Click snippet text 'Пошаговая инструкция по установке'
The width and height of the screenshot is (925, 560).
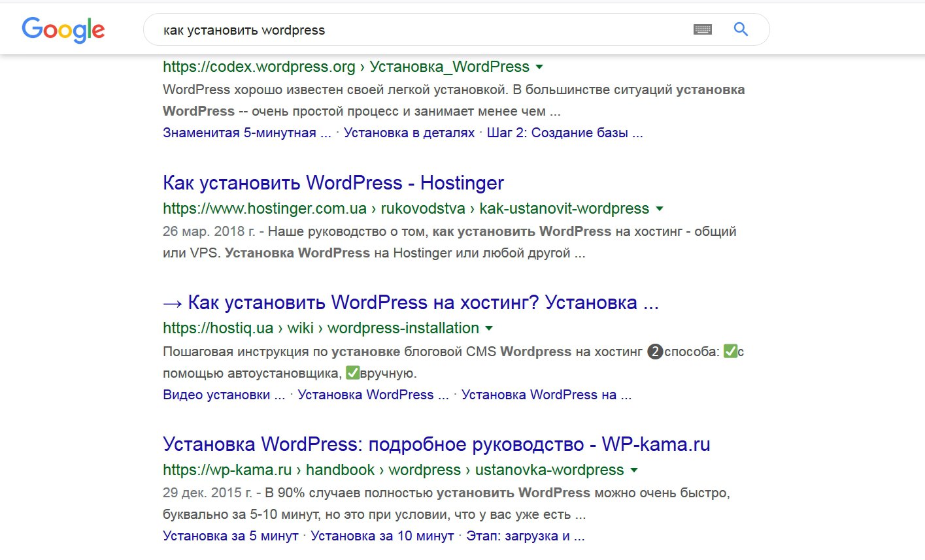pos(281,352)
